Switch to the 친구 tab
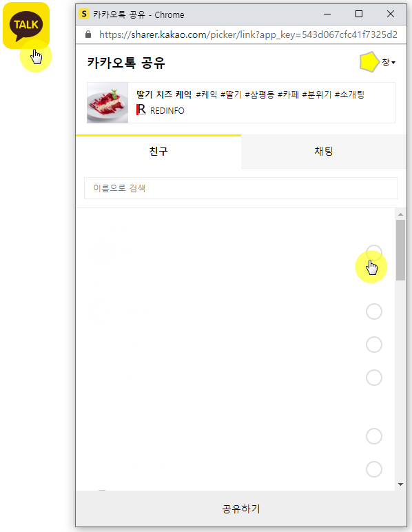Viewport: 412px width, 532px height. point(158,152)
